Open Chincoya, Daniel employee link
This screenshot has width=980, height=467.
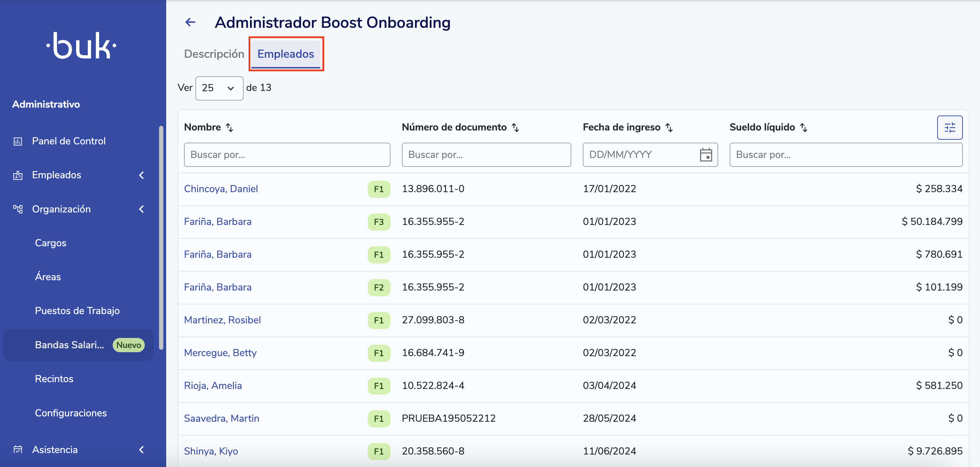221,189
